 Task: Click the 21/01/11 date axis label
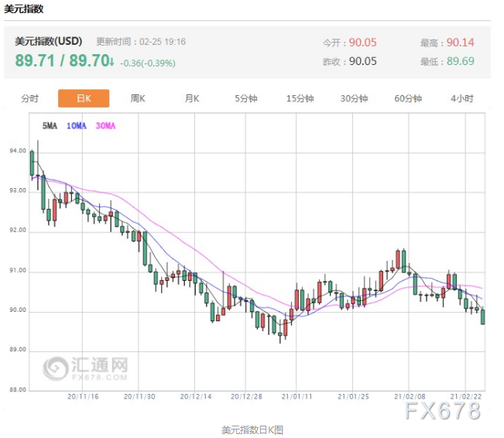[297, 396]
